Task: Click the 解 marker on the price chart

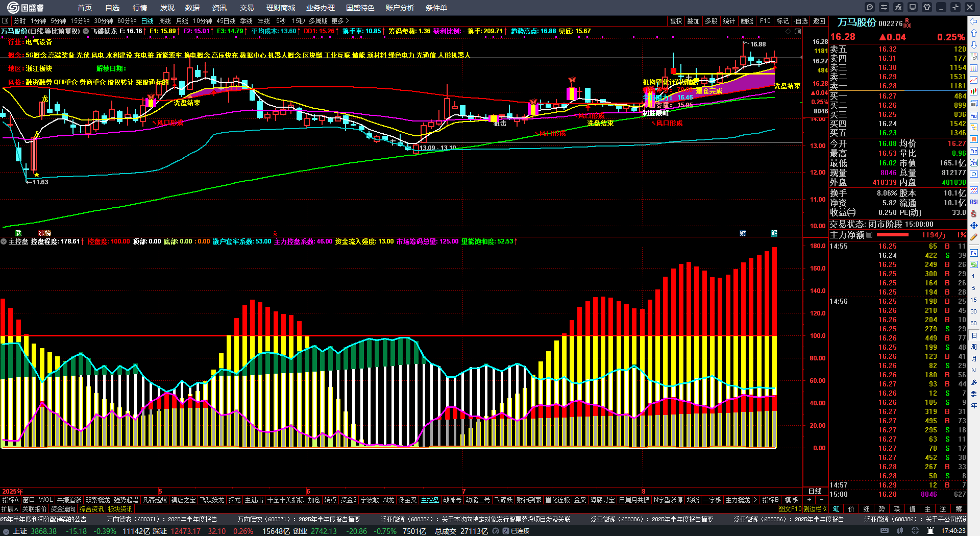Action: tap(774, 233)
